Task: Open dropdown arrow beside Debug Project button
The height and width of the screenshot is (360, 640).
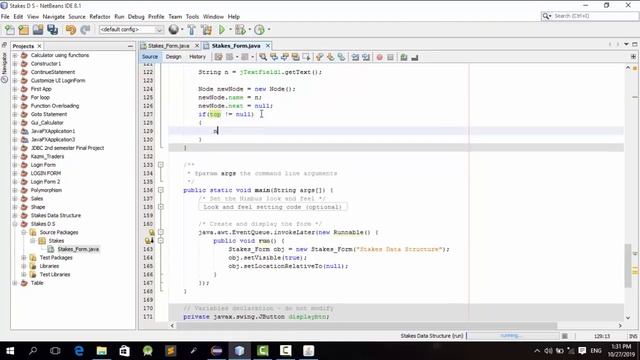Action: tap(249, 29)
